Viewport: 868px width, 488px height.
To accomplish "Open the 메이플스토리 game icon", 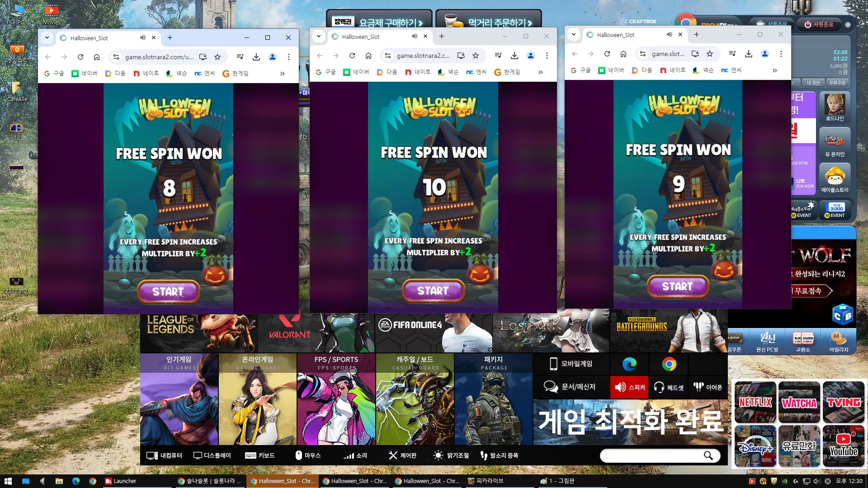I will tap(835, 179).
